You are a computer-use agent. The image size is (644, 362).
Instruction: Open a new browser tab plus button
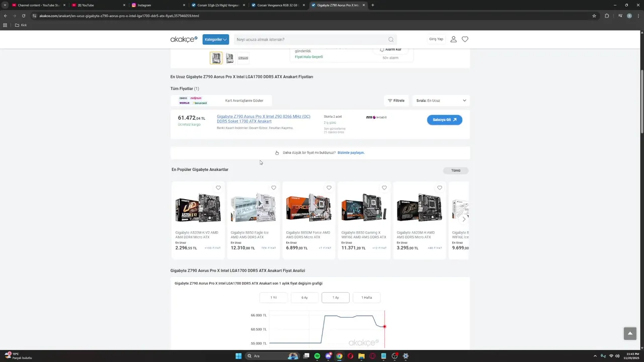[x=372, y=5]
